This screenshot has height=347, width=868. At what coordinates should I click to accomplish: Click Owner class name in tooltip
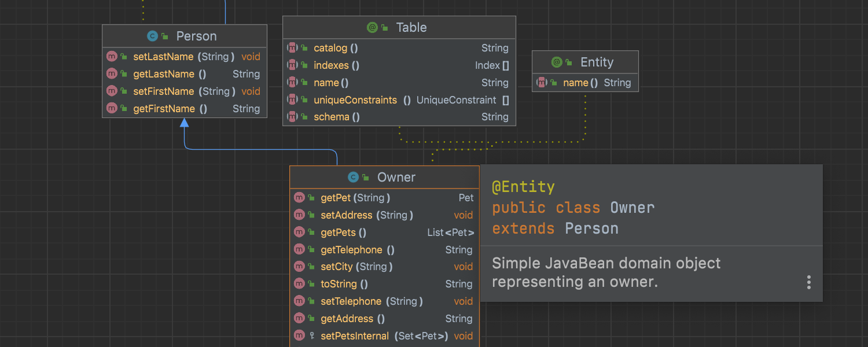[632, 208]
